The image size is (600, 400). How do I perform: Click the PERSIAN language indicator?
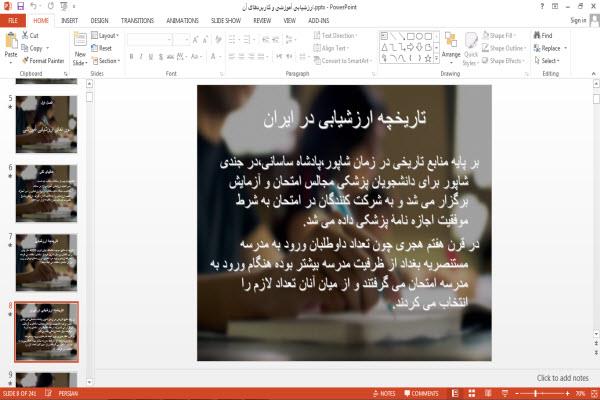(x=68, y=393)
